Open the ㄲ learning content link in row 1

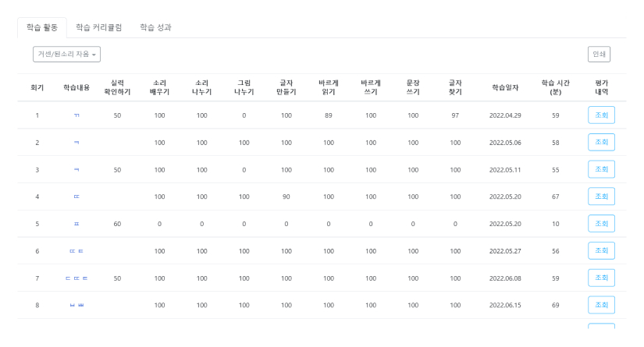76,115
